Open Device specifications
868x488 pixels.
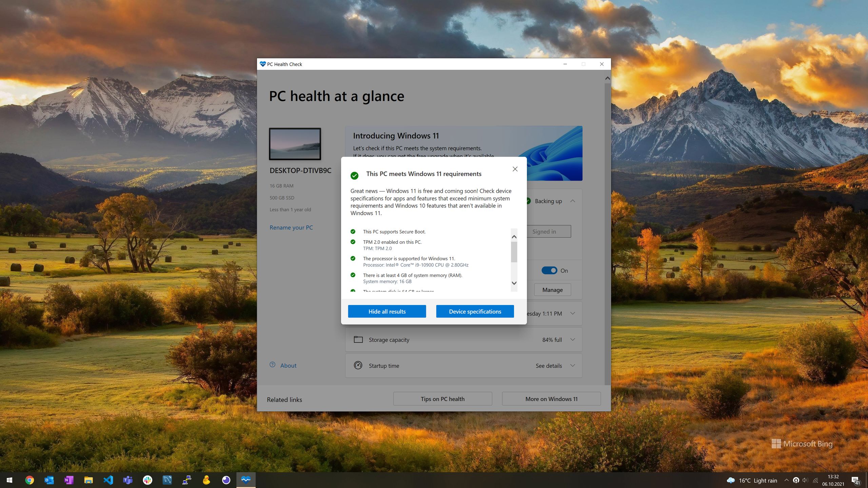click(x=475, y=311)
